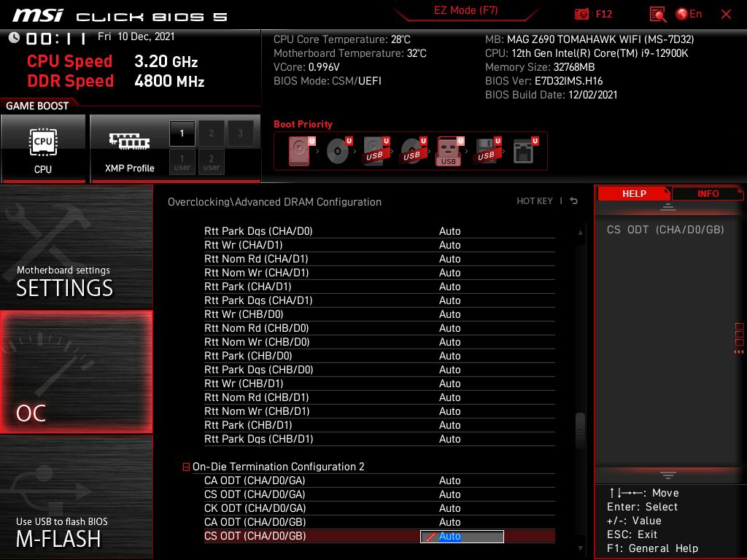Click the help panel top grip handle

(x=668, y=207)
